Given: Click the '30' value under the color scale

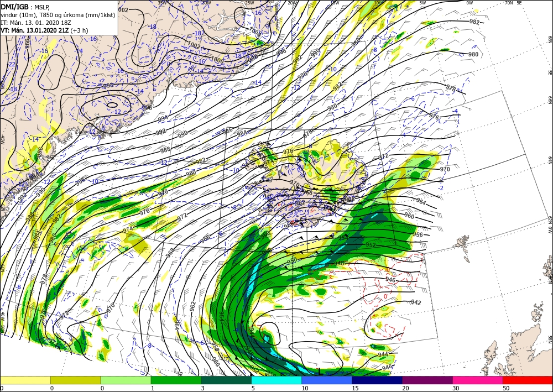Looking at the screenshot, I should click(456, 388).
